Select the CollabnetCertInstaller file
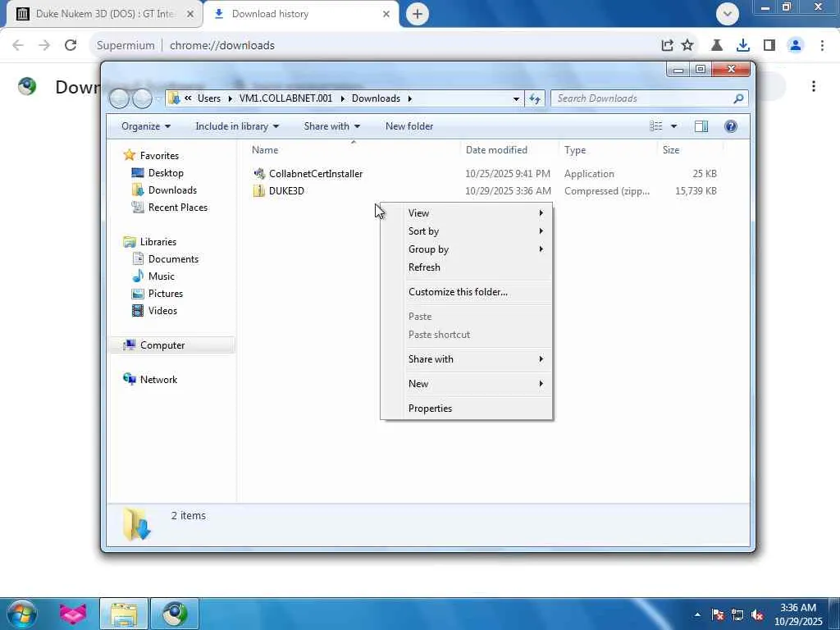 tap(316, 174)
